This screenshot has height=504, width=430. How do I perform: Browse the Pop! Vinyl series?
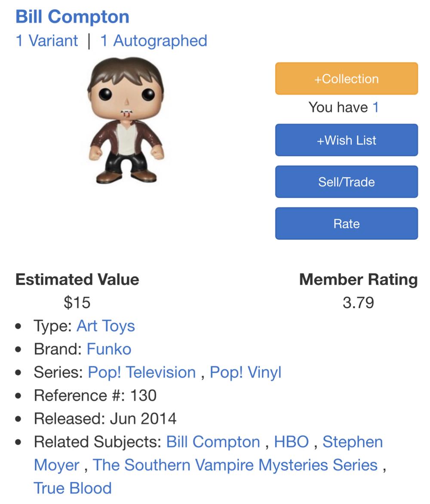pyautogui.click(x=246, y=372)
